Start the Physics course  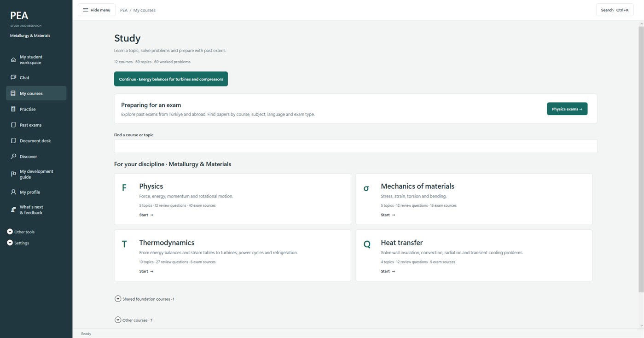(x=146, y=215)
